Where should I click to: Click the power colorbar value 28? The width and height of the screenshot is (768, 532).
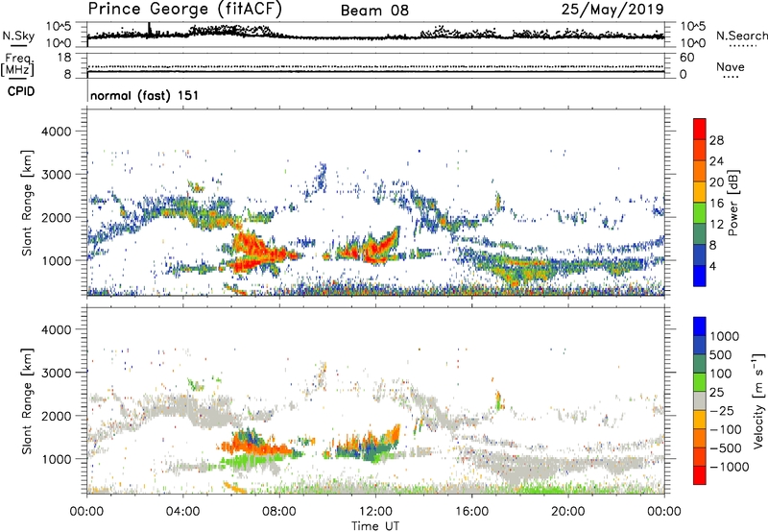716,140
